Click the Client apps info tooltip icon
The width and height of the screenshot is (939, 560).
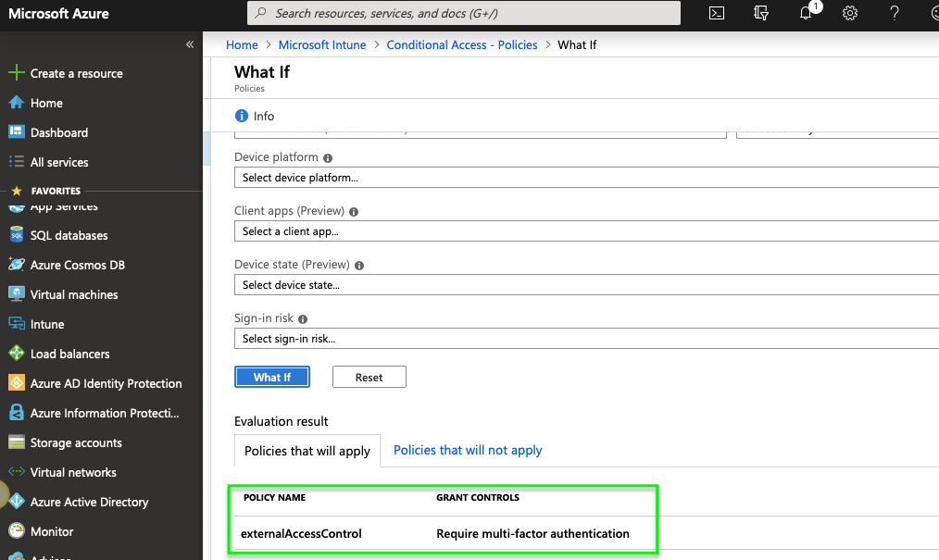(x=354, y=212)
